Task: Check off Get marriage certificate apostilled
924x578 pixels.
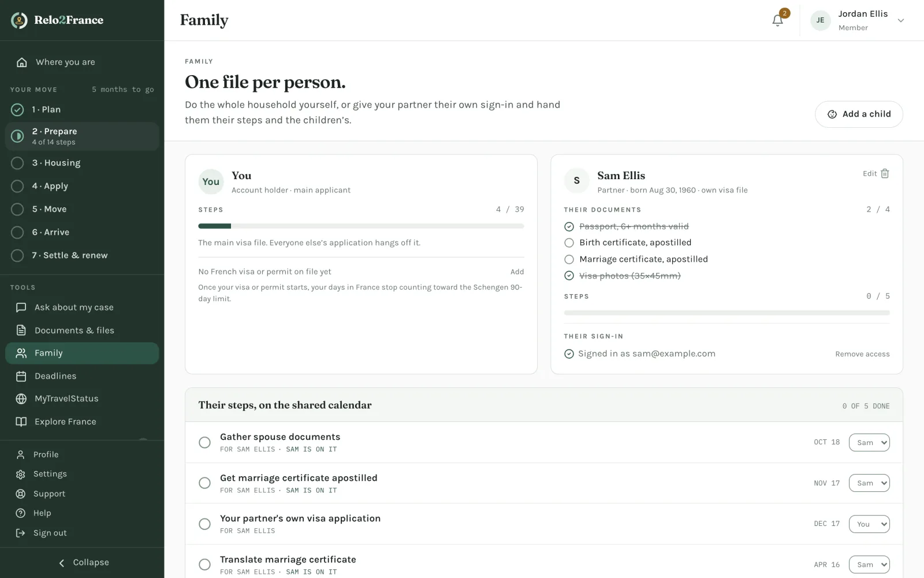Action: [x=204, y=483]
